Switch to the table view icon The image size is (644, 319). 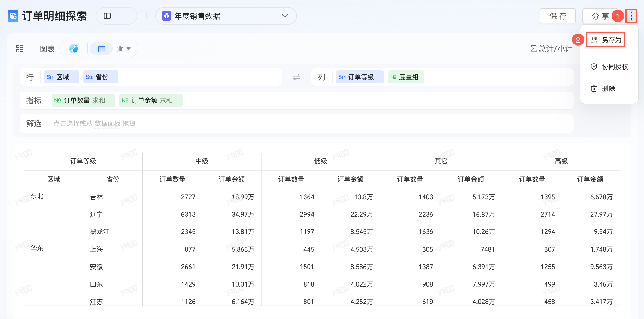tap(101, 49)
